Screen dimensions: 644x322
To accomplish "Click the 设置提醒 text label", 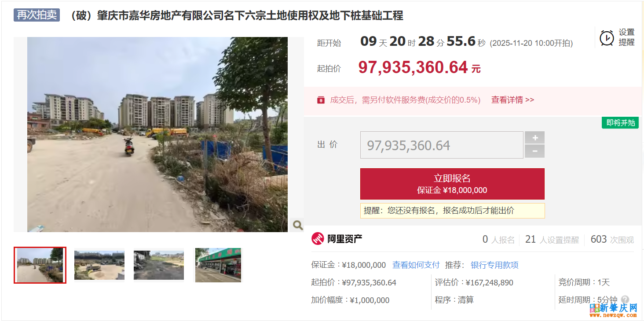I will (x=626, y=37).
